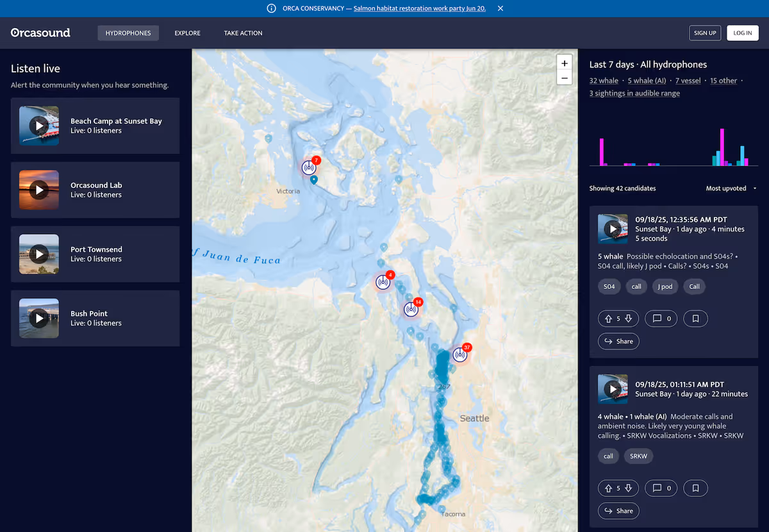This screenshot has width=769, height=532.
Task: Bookmark the 12:35:56 AM candidate
Action: point(695,319)
